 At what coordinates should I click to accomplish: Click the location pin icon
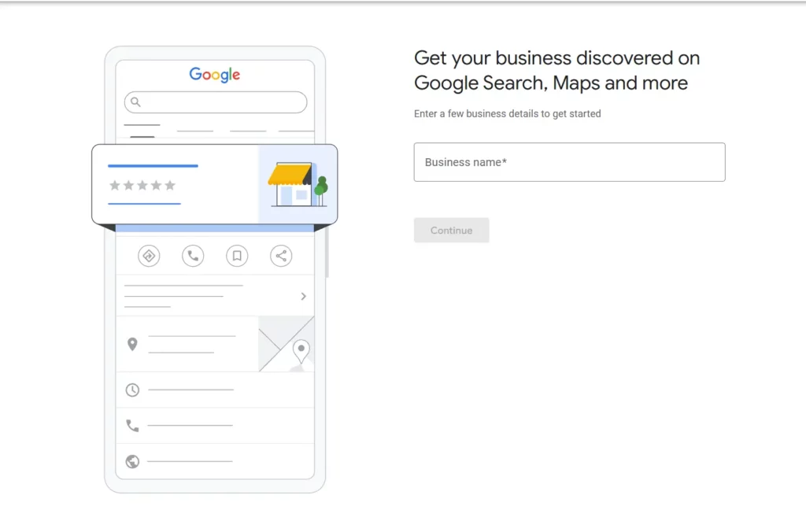(132, 344)
